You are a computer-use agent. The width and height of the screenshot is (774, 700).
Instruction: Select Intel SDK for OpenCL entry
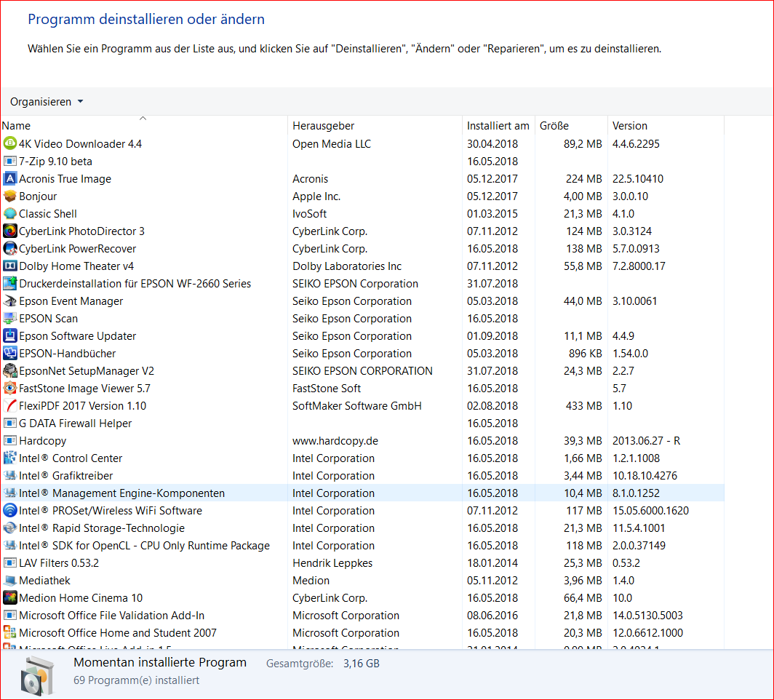tap(362, 546)
